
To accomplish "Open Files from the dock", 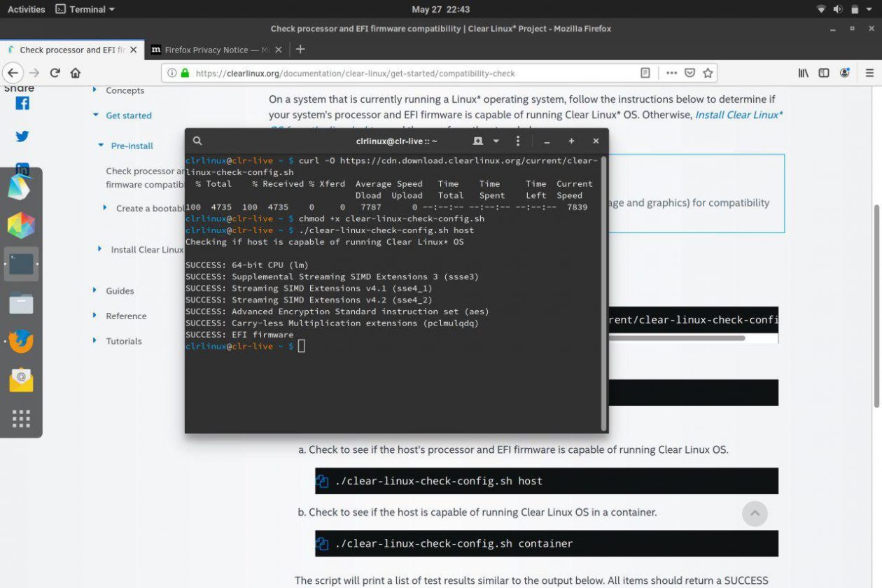I will [21, 304].
